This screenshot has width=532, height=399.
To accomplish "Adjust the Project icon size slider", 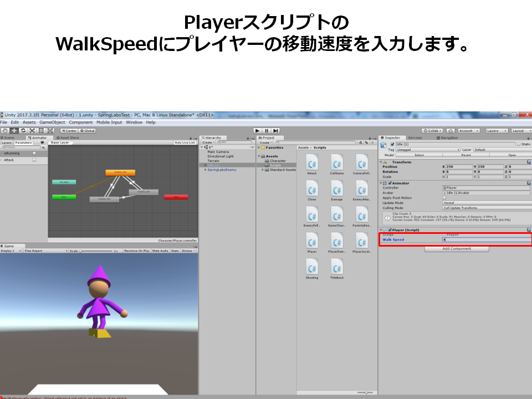I will pos(365,392).
